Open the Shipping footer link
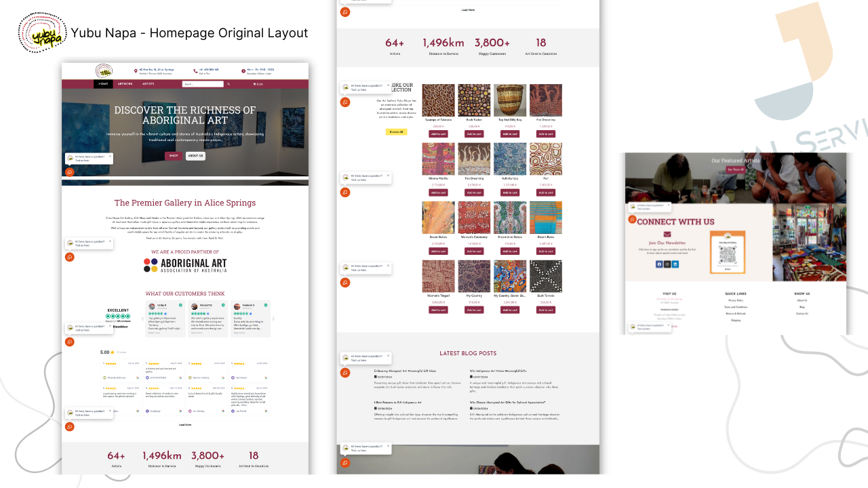 736,320
